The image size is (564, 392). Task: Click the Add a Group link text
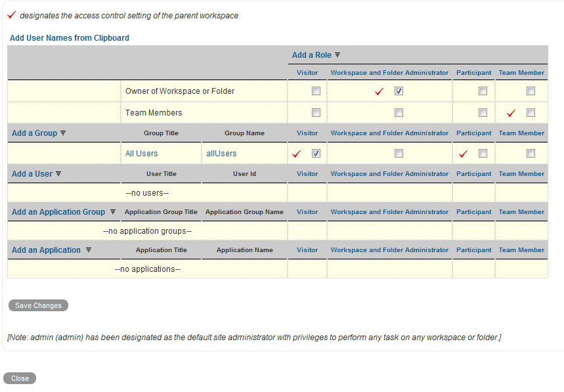pyautogui.click(x=34, y=133)
